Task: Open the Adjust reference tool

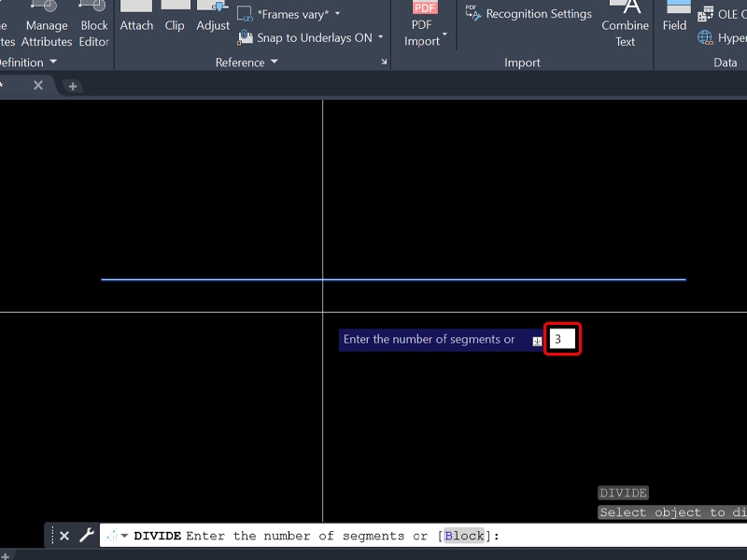Action: [213, 17]
